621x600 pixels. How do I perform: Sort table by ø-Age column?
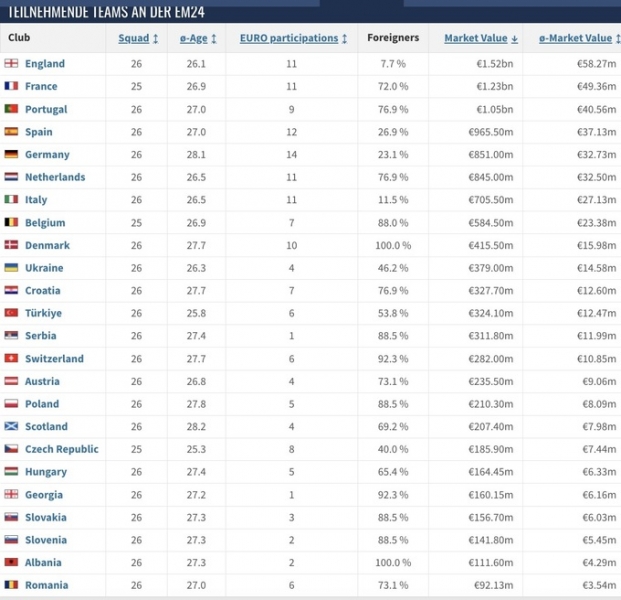pyautogui.click(x=198, y=38)
